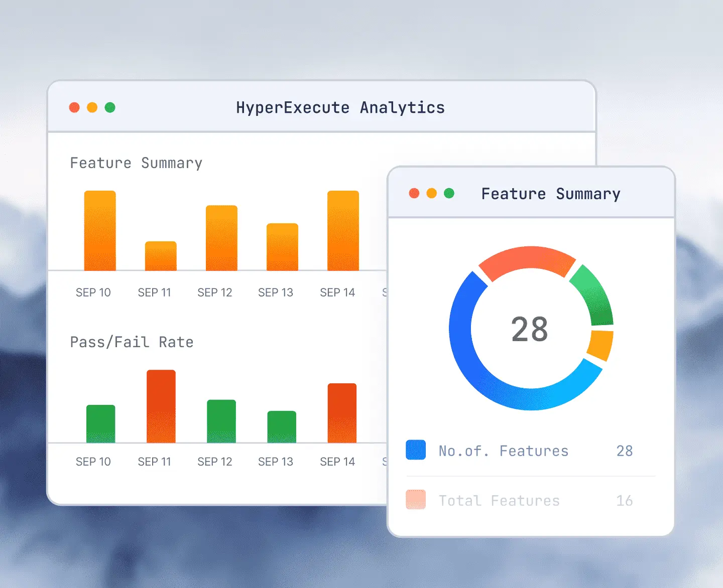Image resolution: width=723 pixels, height=588 pixels.
Task: Select the Total Features legend label
Action: tap(499, 501)
